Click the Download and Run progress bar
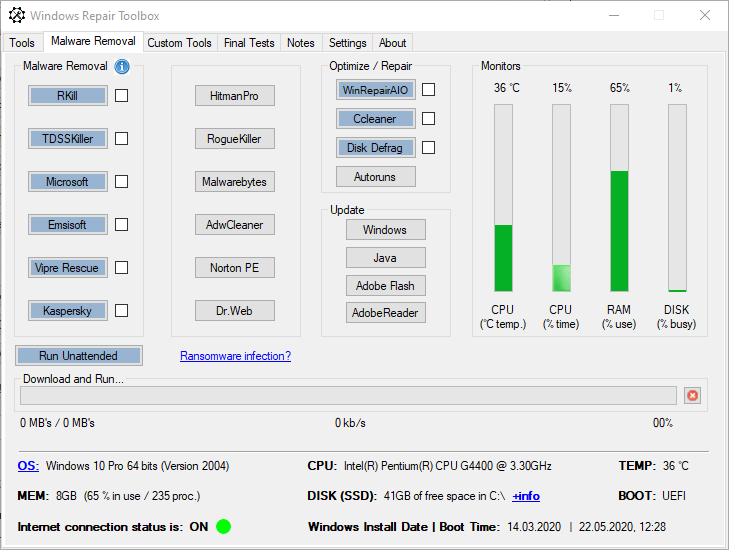The image size is (729, 550). [348, 396]
